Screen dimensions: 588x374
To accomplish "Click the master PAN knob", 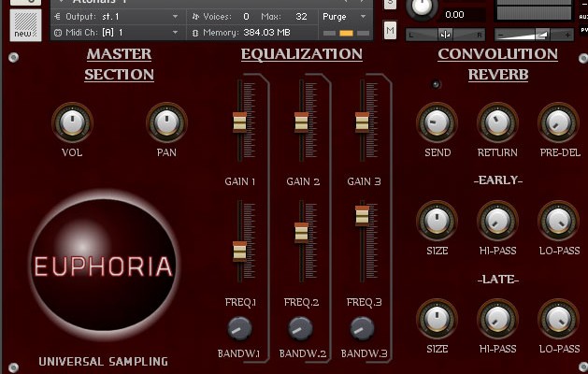I will [x=165, y=122].
